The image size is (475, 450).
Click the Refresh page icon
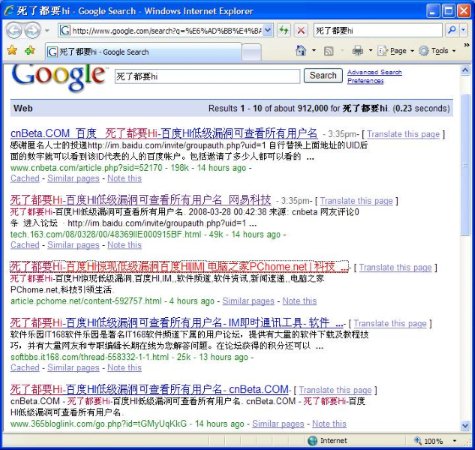284,31
